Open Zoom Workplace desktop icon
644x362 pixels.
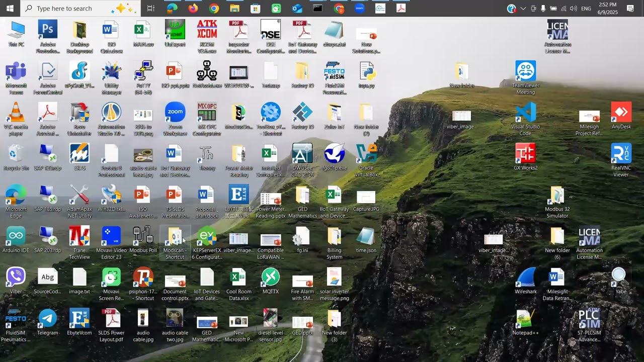point(175,119)
